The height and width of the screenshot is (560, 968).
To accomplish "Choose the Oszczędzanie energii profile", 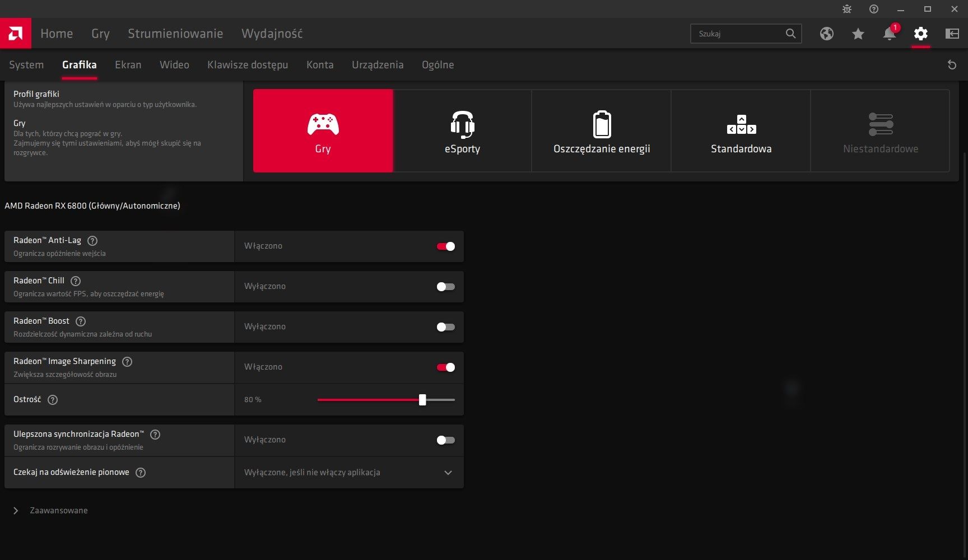I will pos(602,130).
